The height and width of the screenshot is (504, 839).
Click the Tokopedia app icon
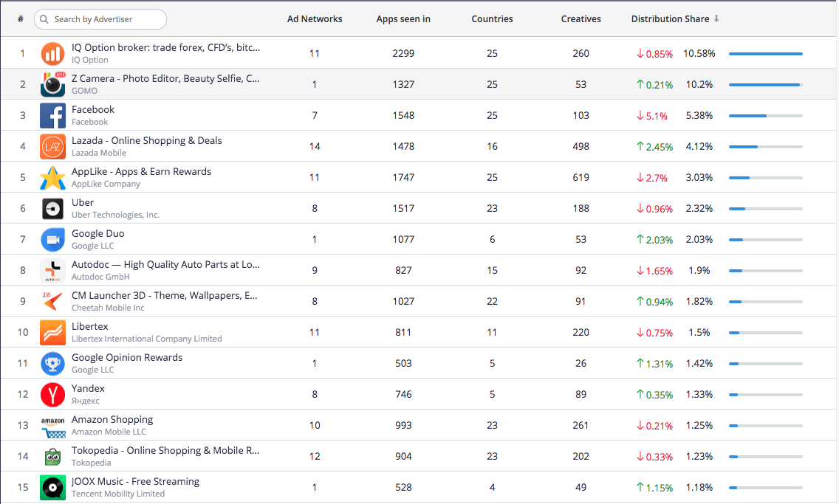(x=52, y=457)
